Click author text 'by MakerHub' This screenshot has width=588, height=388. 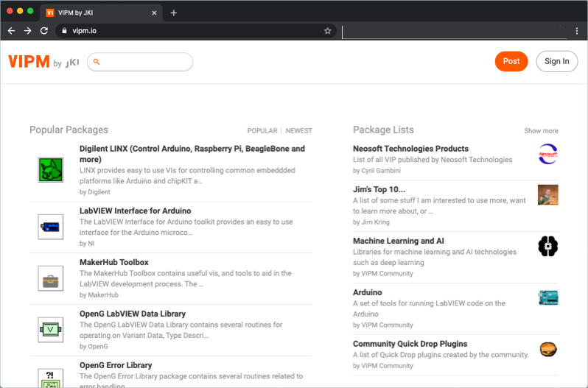click(x=99, y=295)
